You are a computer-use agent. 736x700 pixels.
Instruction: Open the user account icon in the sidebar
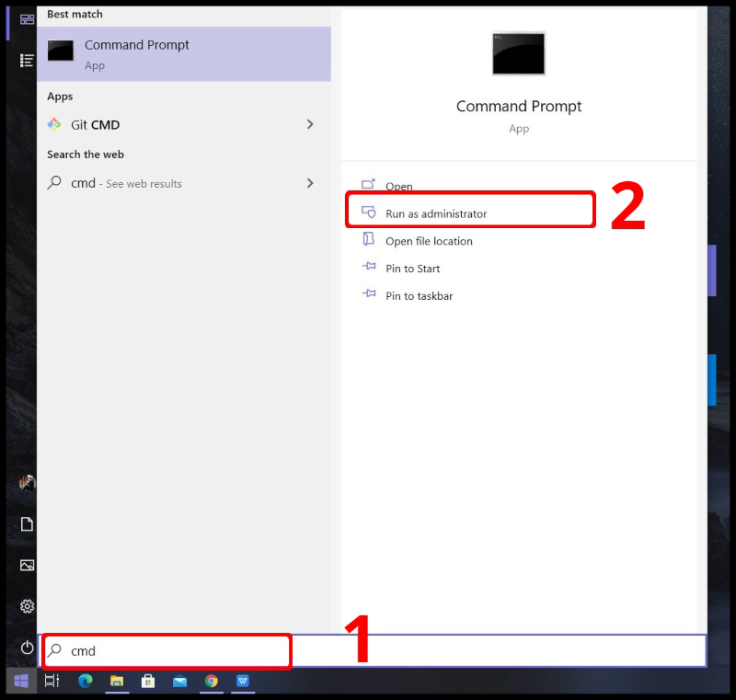point(27,483)
